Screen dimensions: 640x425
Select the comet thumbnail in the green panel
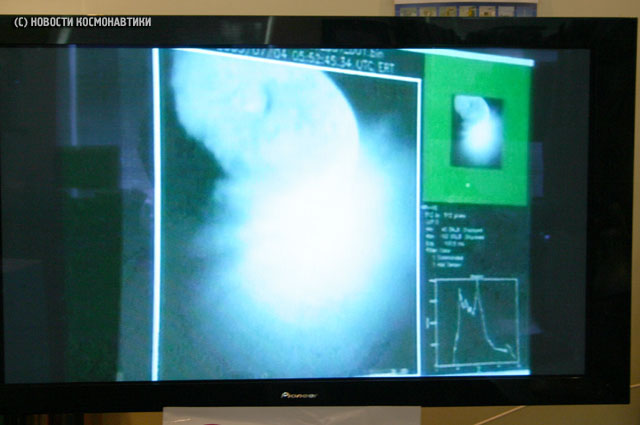(475, 129)
